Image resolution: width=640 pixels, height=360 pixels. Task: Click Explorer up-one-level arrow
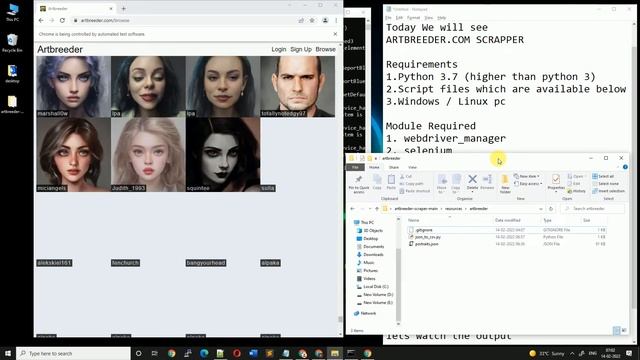pyautogui.click(x=377, y=209)
